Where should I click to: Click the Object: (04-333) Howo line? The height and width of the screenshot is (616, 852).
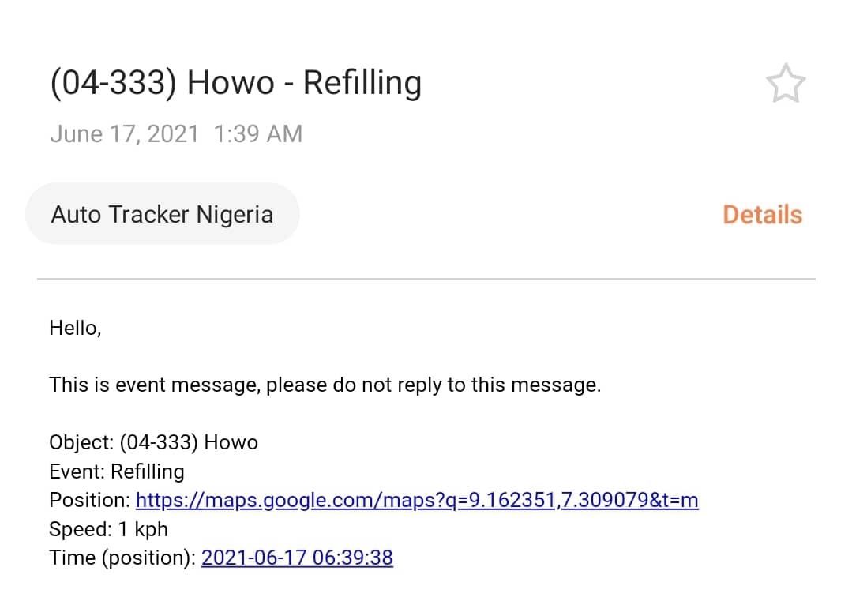tap(153, 442)
